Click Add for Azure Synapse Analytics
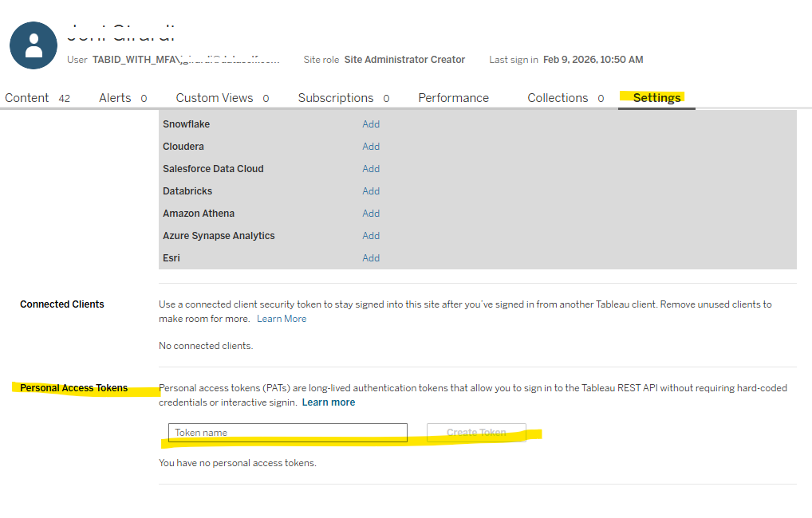812x518 pixels. pos(371,236)
